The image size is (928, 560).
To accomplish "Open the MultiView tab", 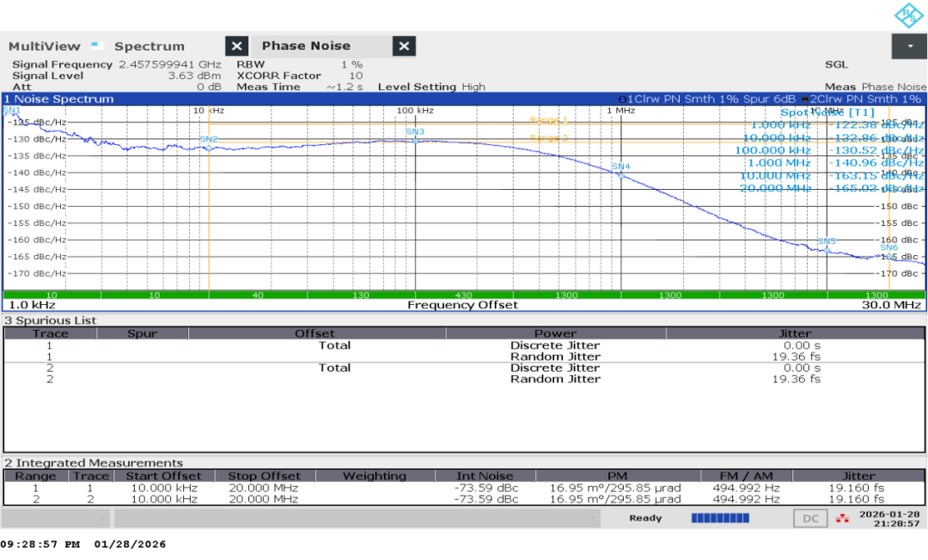I will coord(45,46).
